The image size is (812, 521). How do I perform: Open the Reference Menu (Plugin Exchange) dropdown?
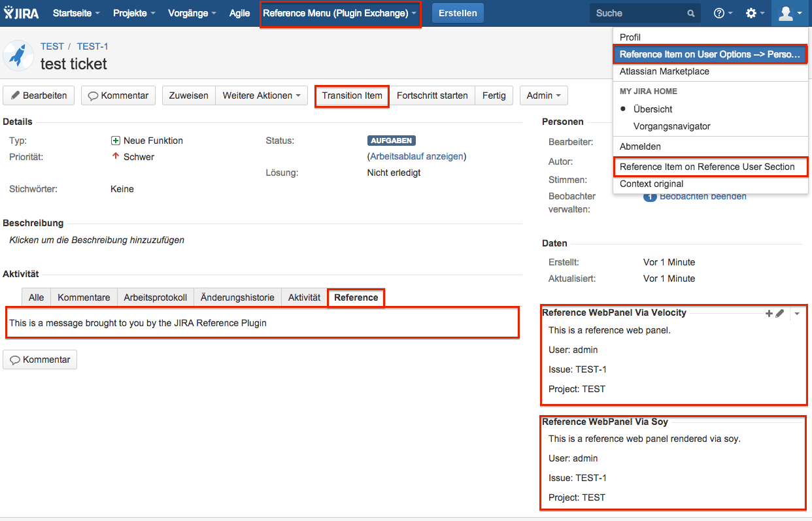coord(340,13)
